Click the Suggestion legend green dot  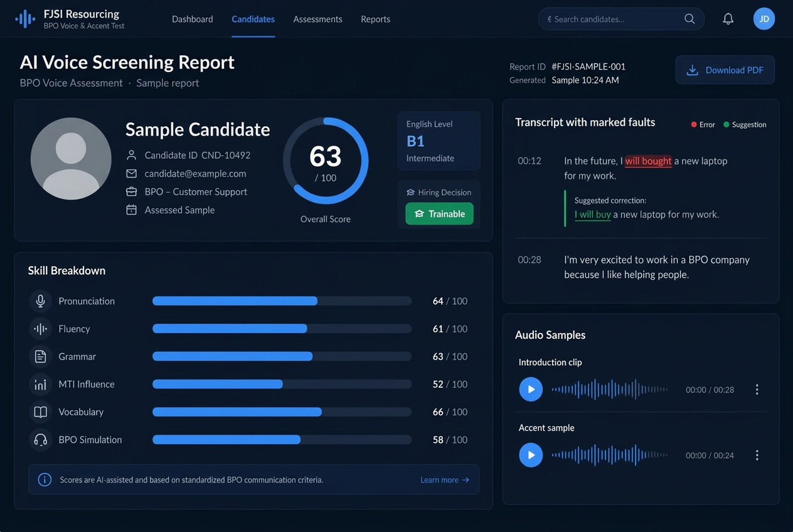point(726,124)
